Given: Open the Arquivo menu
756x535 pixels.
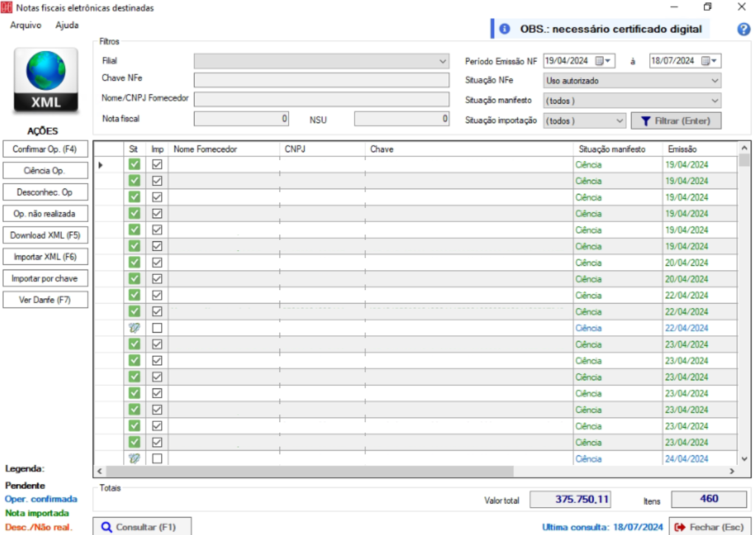Looking at the screenshot, I should point(26,25).
